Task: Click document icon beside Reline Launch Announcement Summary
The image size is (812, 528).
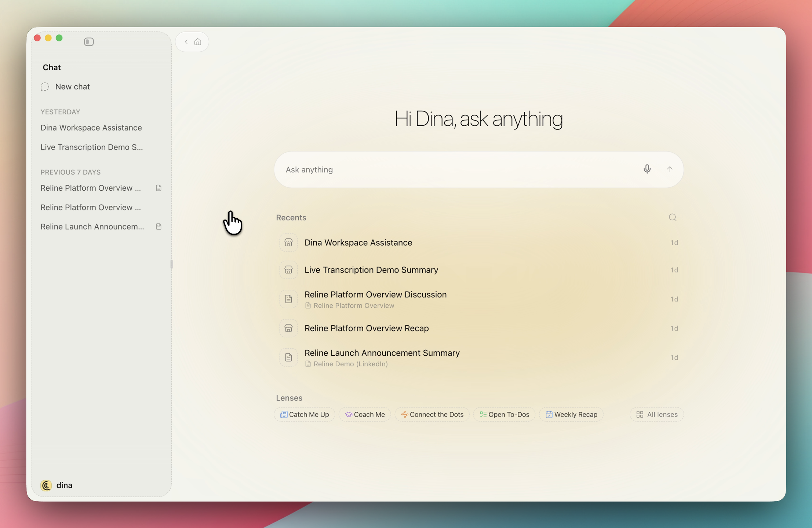Action: pyautogui.click(x=288, y=357)
